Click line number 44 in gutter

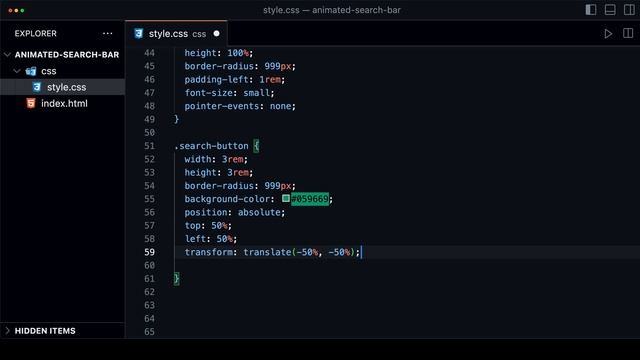tap(149, 53)
